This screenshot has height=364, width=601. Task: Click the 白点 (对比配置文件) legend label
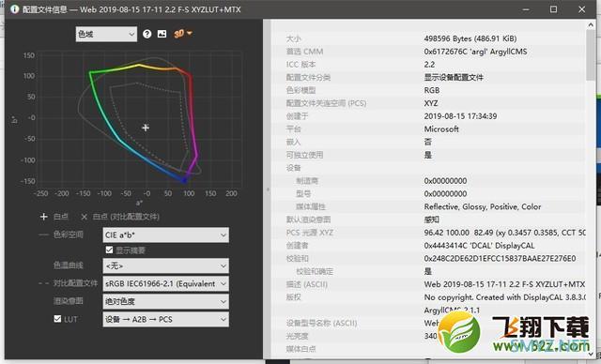126,217
